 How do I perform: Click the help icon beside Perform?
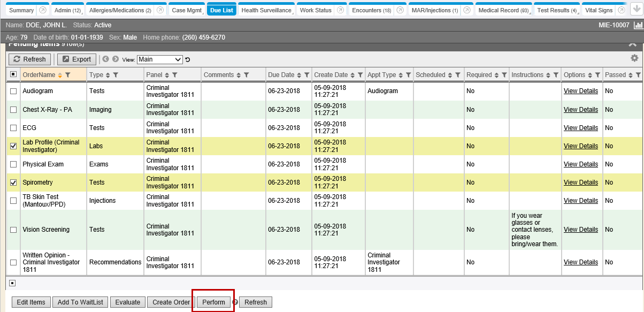[235, 302]
